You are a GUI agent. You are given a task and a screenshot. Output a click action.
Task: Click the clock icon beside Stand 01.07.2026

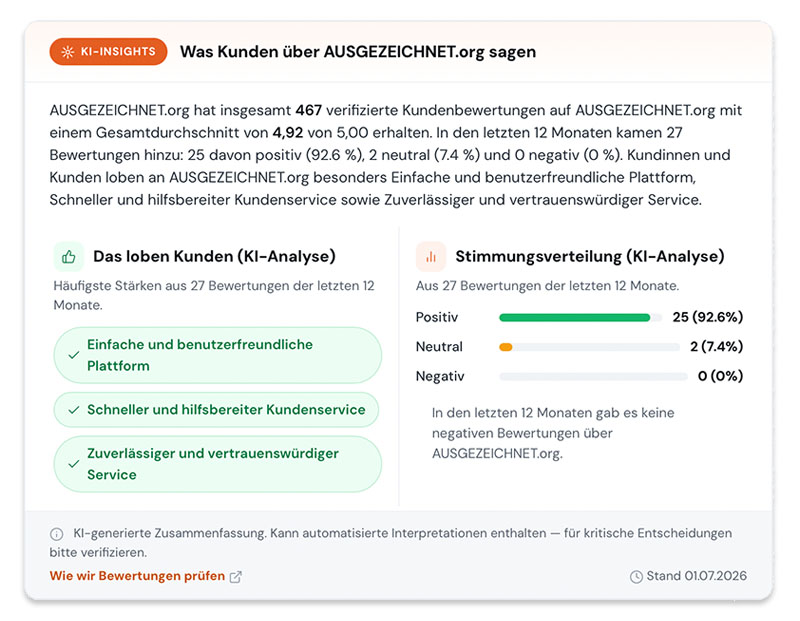pyautogui.click(x=636, y=577)
